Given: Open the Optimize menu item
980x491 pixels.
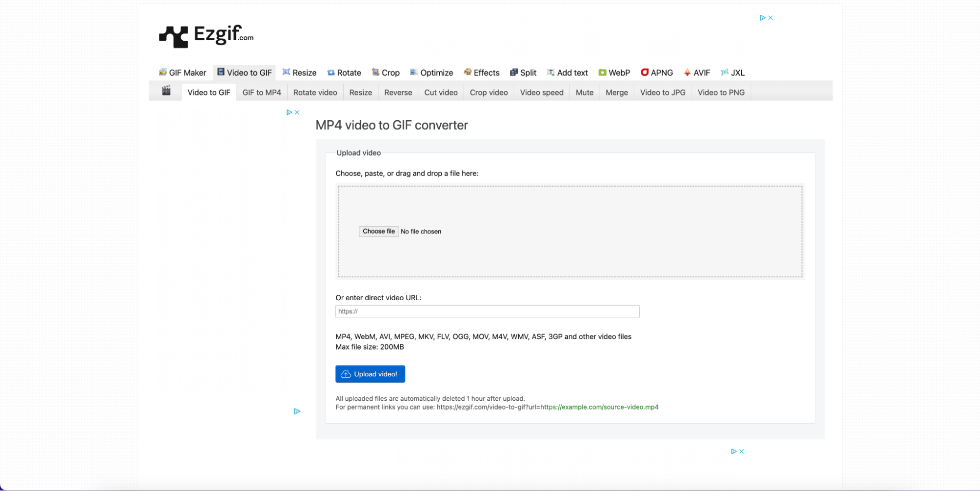Looking at the screenshot, I should pyautogui.click(x=431, y=73).
